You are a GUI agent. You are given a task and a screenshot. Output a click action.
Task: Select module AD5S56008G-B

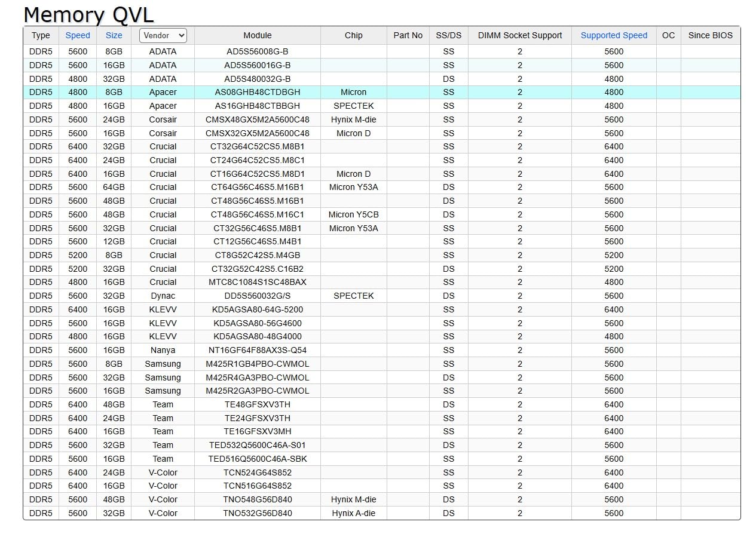coord(258,51)
